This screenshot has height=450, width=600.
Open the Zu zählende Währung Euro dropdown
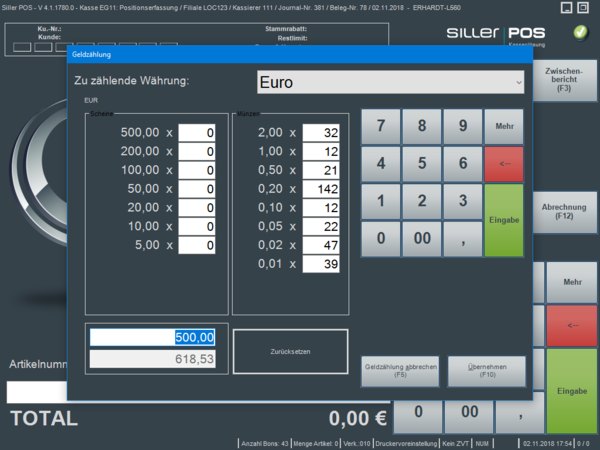[391, 81]
